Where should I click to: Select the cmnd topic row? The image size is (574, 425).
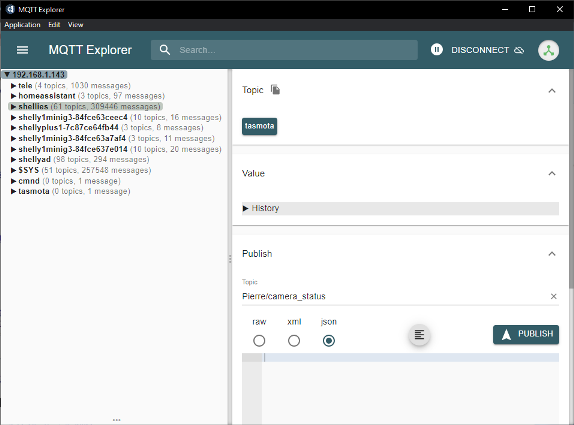pyautogui.click(x=65, y=181)
